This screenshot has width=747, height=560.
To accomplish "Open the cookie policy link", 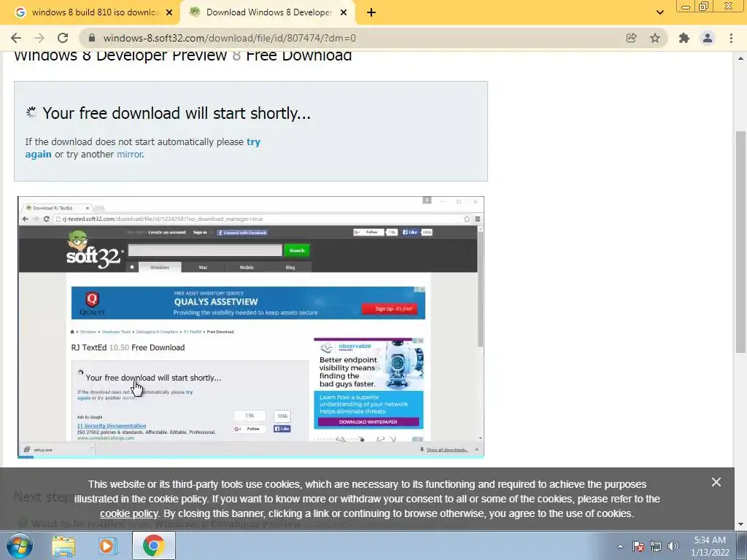I will pyautogui.click(x=128, y=514).
